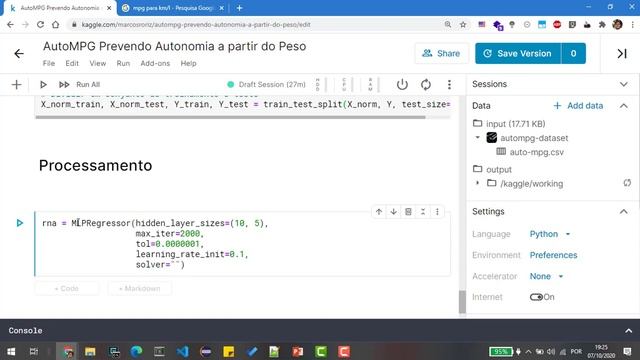This screenshot has height=360, width=640.
Task: Open the Add-ons menu
Action: click(155, 63)
